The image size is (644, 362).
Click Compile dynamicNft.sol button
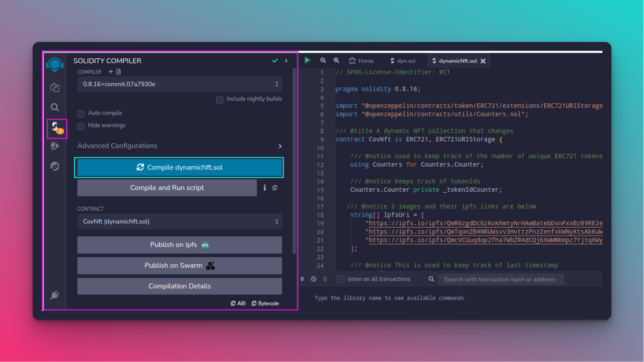coord(180,168)
